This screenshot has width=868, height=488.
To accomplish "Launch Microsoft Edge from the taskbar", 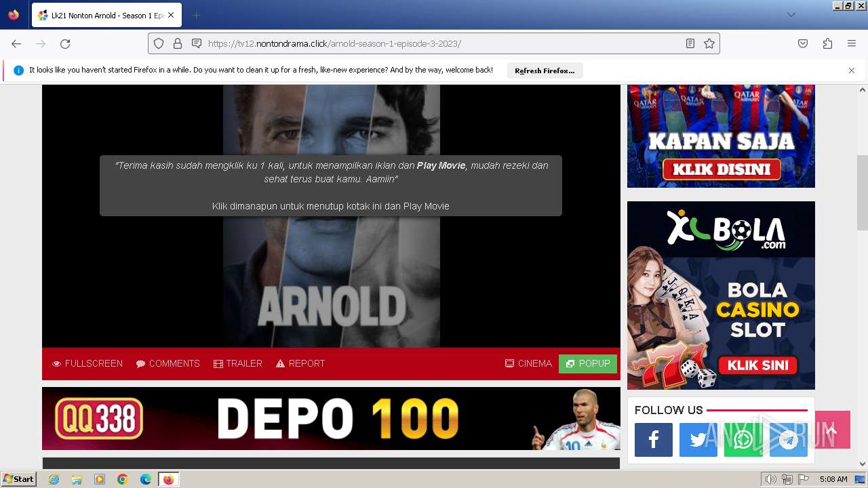I will 146,479.
